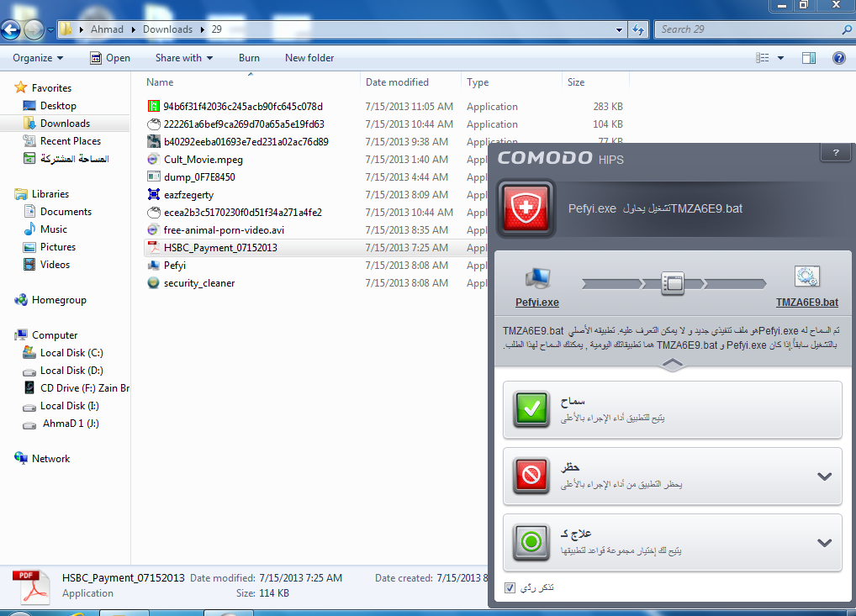This screenshot has width=856, height=616.
Task: Click the green Treat As icon
Action: coord(531,542)
